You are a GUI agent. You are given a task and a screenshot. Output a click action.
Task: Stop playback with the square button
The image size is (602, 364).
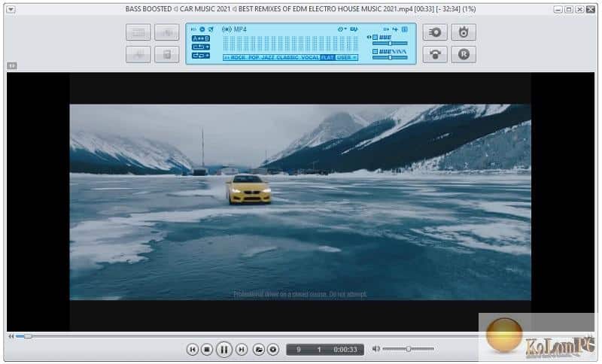click(207, 350)
